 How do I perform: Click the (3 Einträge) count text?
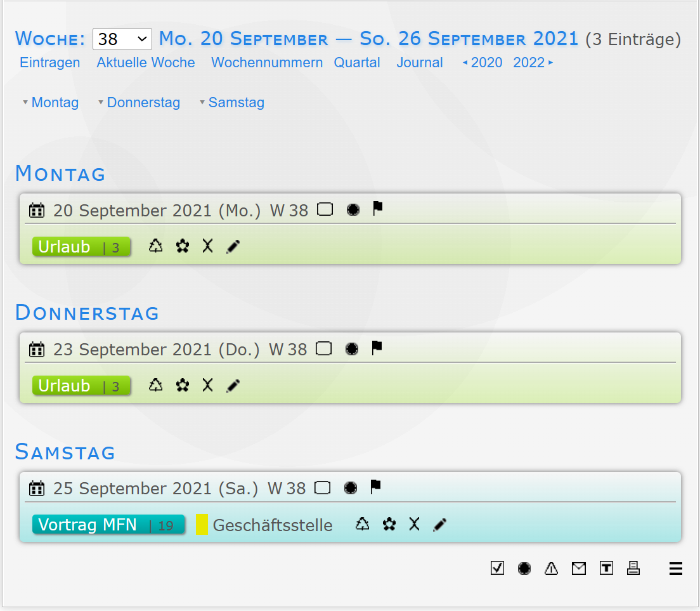[633, 39]
